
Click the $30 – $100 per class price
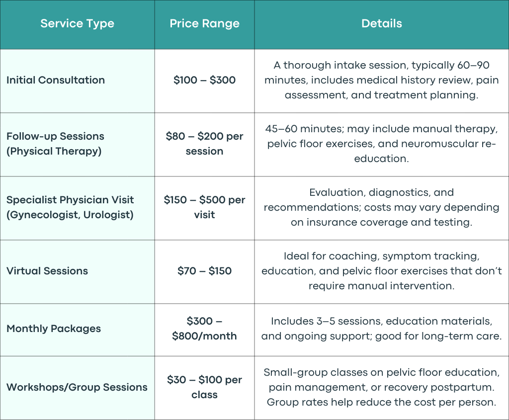coord(204,387)
